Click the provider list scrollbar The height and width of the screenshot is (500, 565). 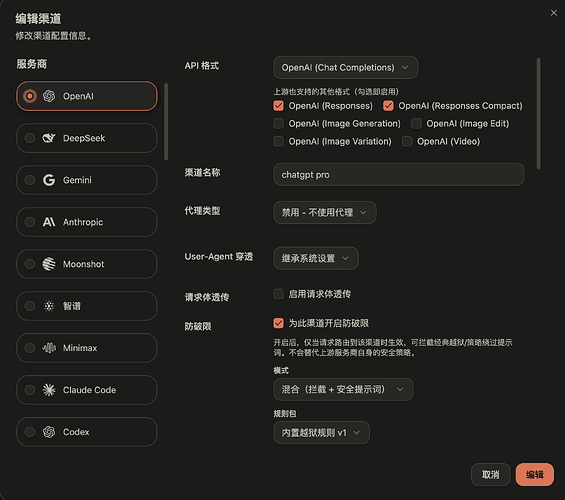click(166, 122)
